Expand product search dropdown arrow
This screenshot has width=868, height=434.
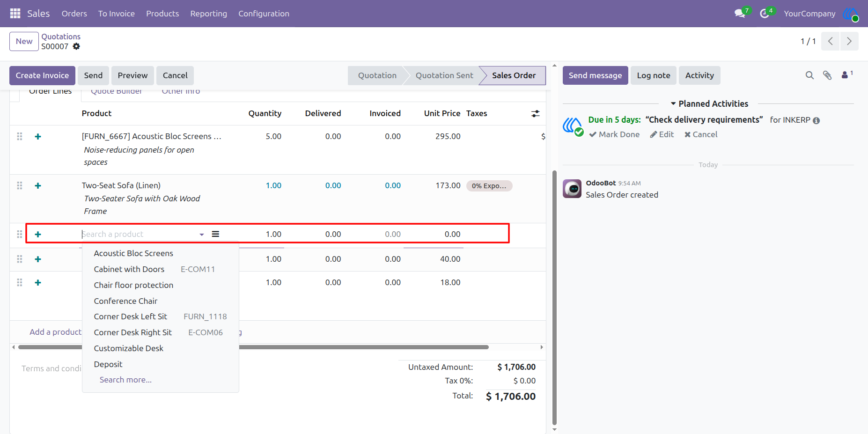click(x=202, y=235)
